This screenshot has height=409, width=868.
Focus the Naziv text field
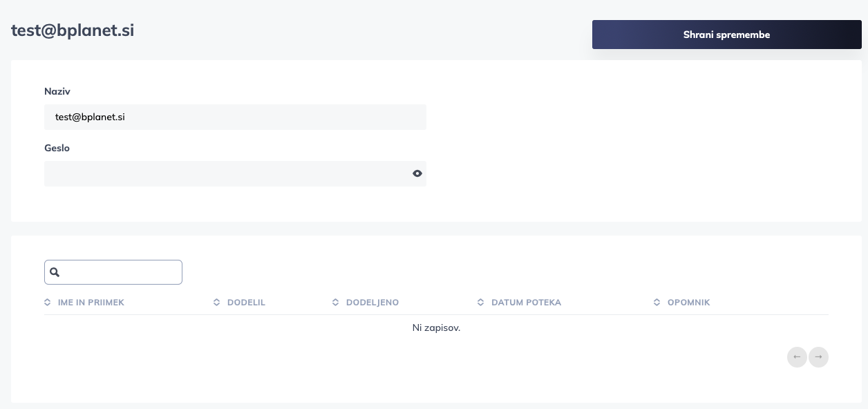235,117
